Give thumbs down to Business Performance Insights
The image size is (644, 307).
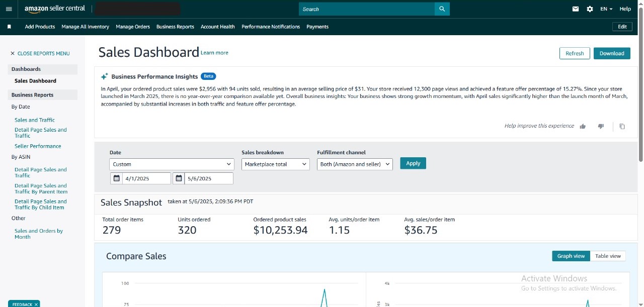coord(601,126)
